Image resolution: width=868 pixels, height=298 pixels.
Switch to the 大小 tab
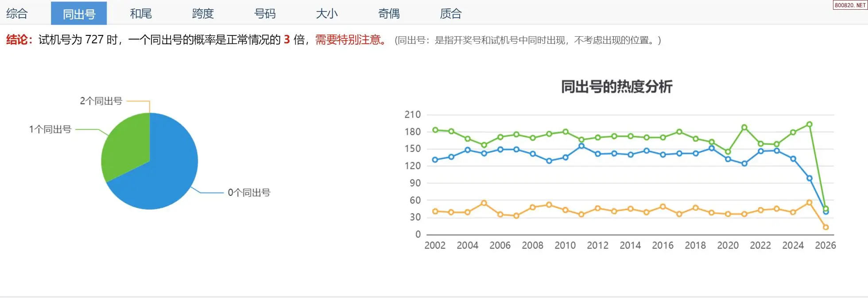point(327,13)
